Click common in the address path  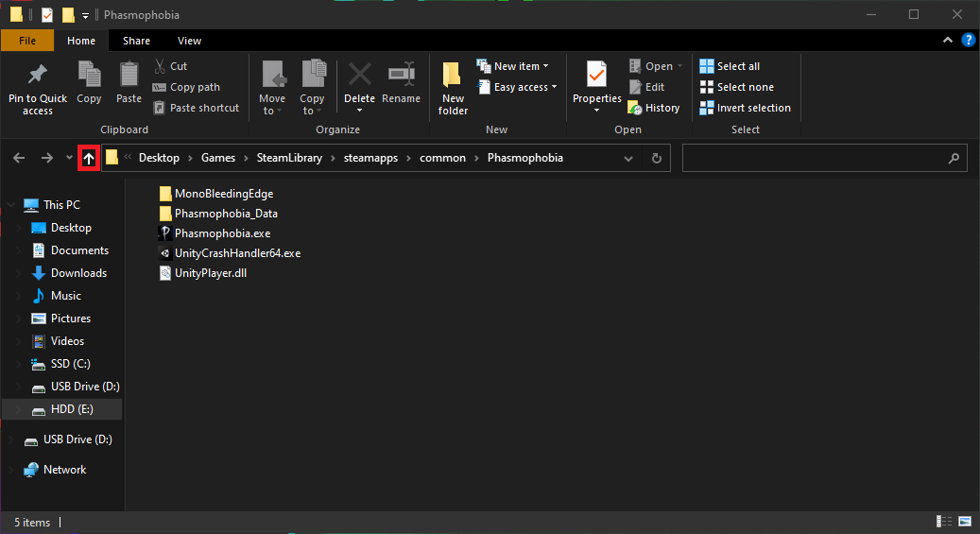click(442, 158)
